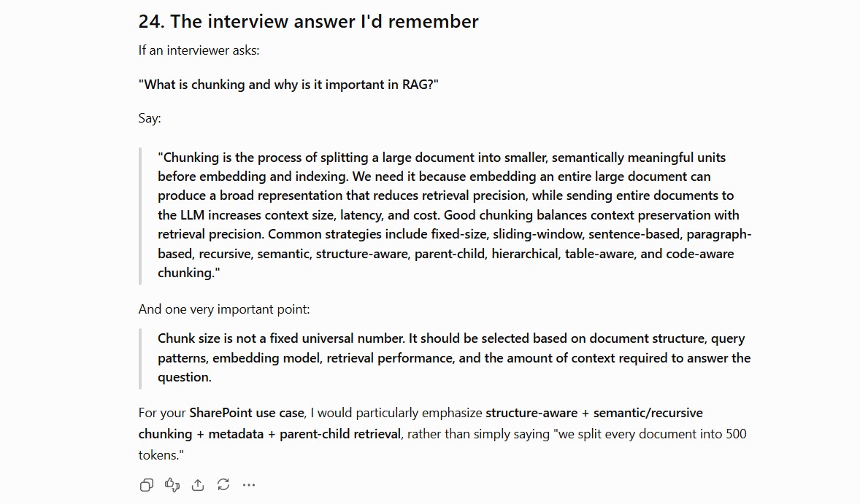Open thumbs up/down feedback icon
860x504 pixels.
(x=172, y=485)
